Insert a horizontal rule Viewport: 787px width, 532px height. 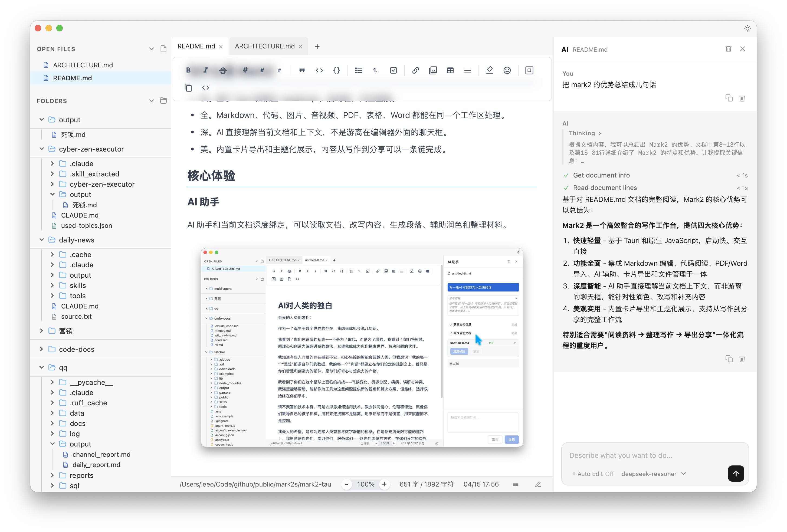[x=468, y=70]
